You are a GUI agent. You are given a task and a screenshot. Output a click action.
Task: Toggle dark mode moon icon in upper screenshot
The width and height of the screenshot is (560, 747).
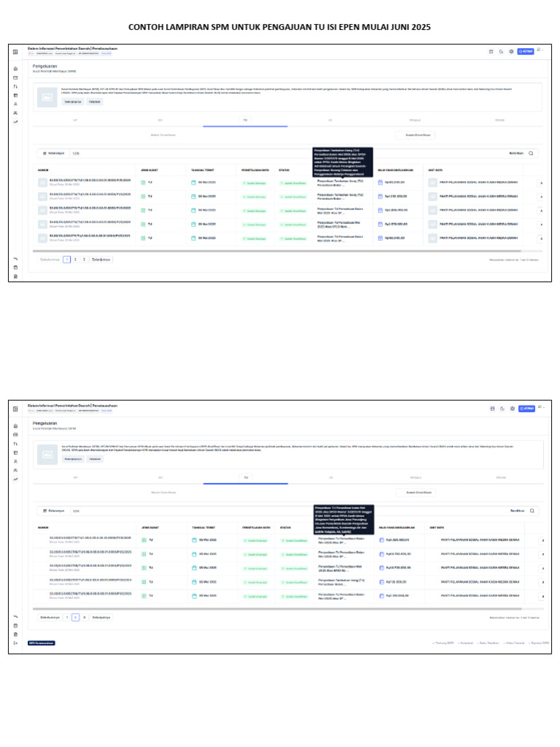[501, 52]
